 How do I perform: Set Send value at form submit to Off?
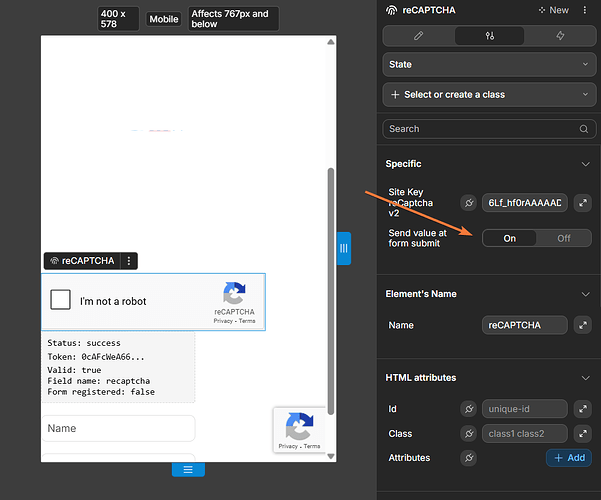pos(563,238)
